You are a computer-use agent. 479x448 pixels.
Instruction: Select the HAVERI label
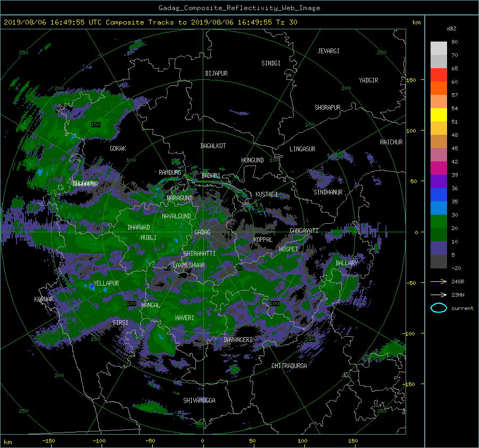click(x=185, y=318)
